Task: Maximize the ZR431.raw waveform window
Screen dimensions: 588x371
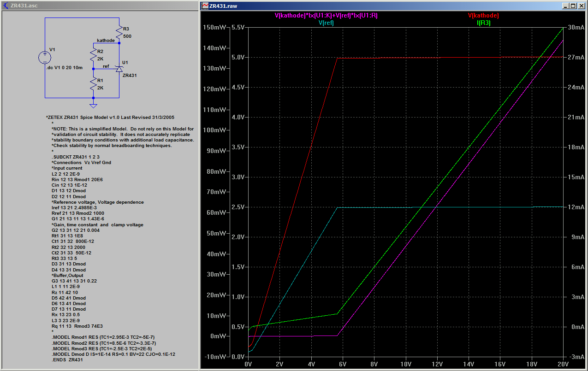Action: 573,6
